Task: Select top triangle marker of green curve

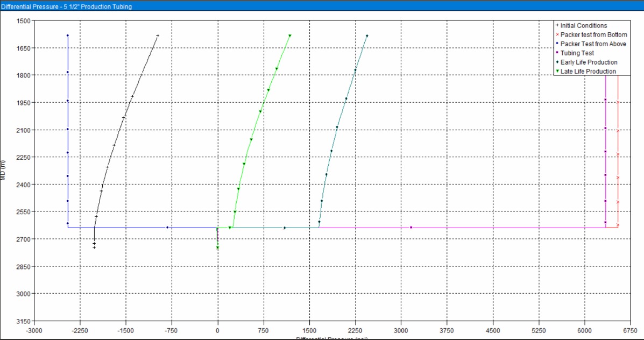Action: pyautogui.click(x=290, y=36)
